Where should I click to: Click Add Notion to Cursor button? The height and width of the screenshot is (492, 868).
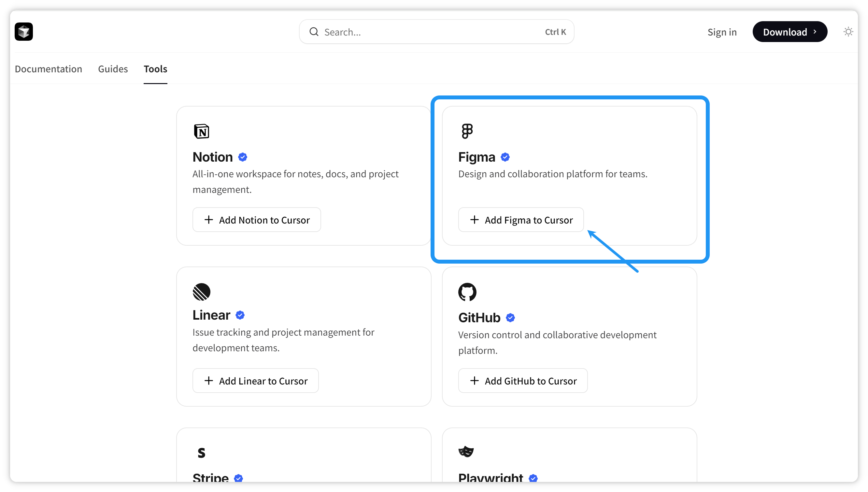pyautogui.click(x=257, y=220)
